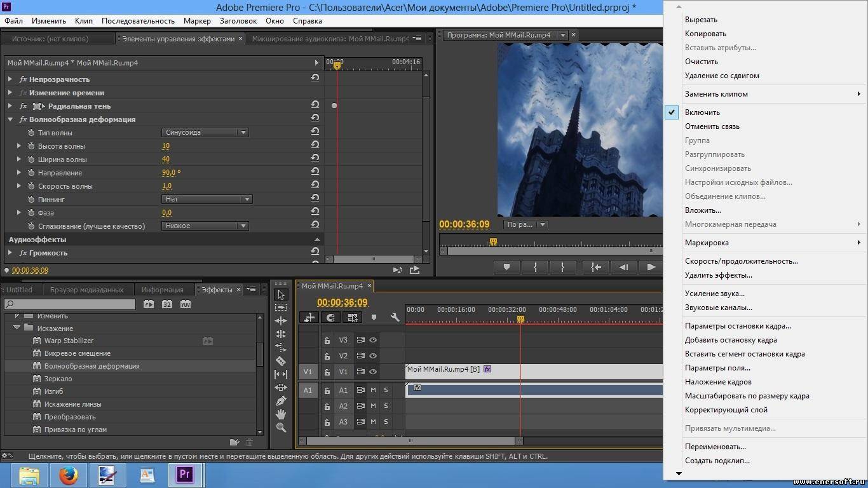Switch to the Информация tab
The height and width of the screenshot is (488, 868).
[162, 290]
